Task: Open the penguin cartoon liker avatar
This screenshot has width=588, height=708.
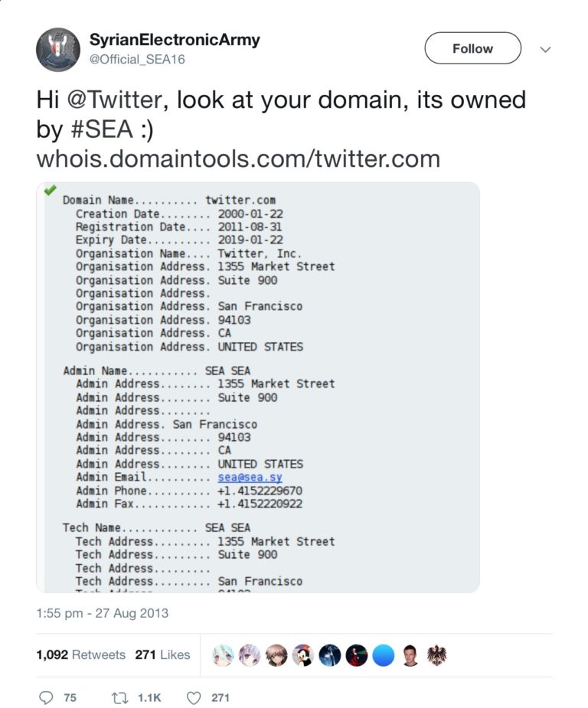Action: click(303, 655)
